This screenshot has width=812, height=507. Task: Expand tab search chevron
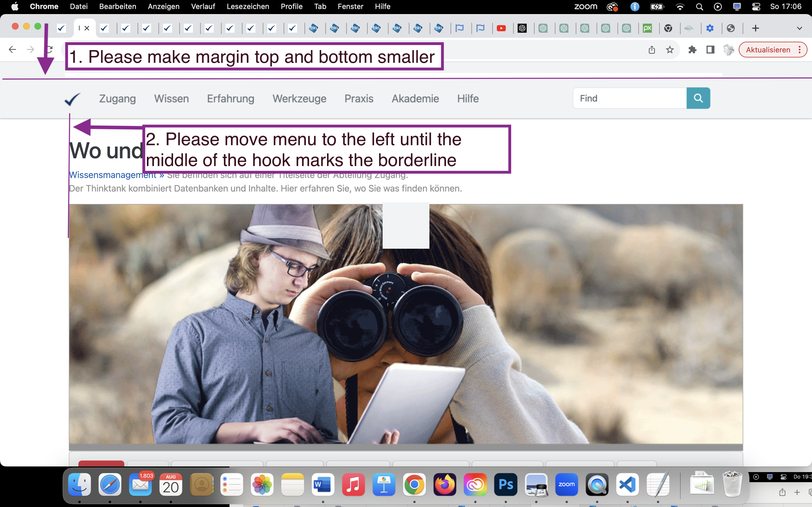pos(799,28)
